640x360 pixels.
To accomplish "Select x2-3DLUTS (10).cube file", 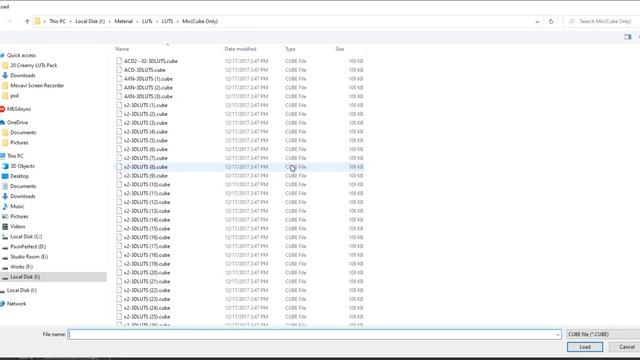I will point(147,184).
